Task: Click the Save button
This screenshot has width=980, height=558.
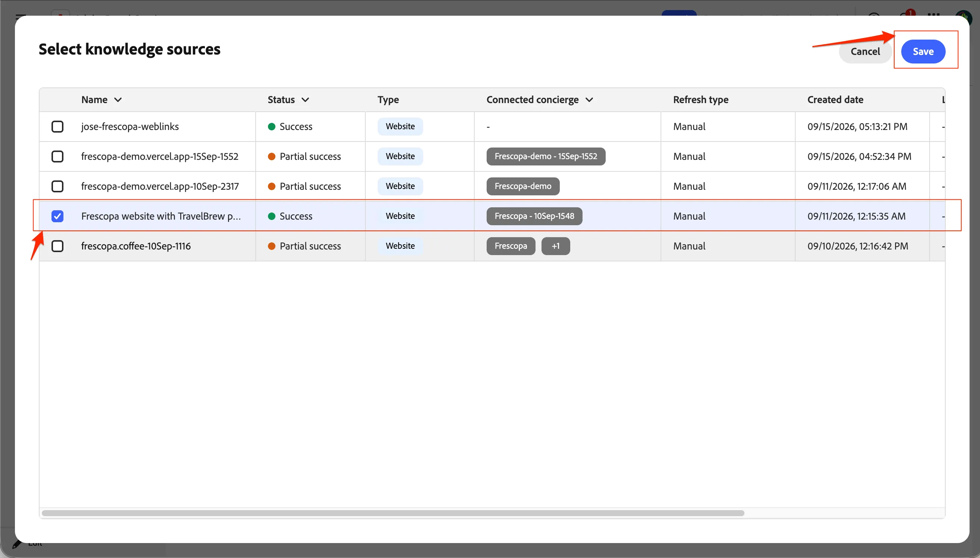Action: (923, 51)
